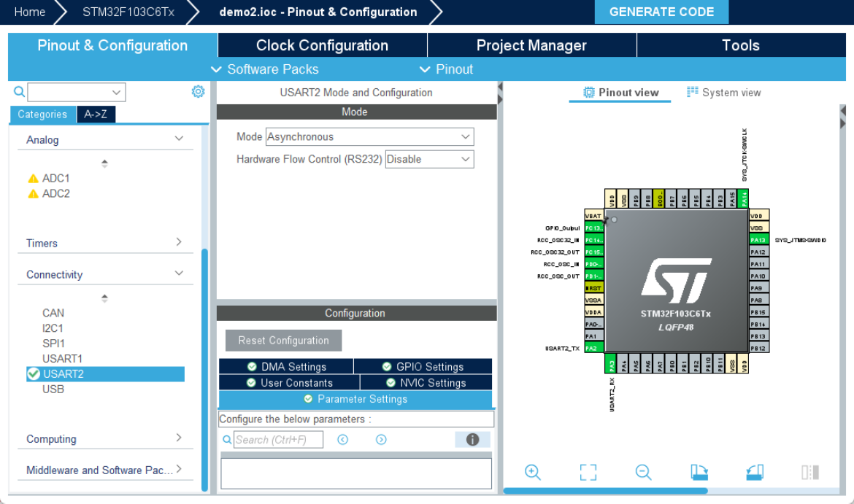Viewport: 854px width, 504px height.
Task: Switch to Project Manager tab
Action: (531, 45)
